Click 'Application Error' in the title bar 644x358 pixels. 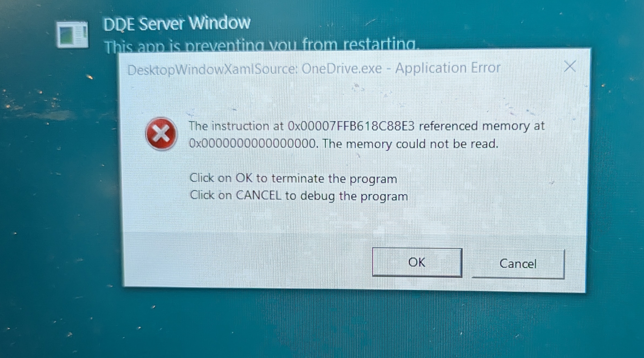(448, 68)
